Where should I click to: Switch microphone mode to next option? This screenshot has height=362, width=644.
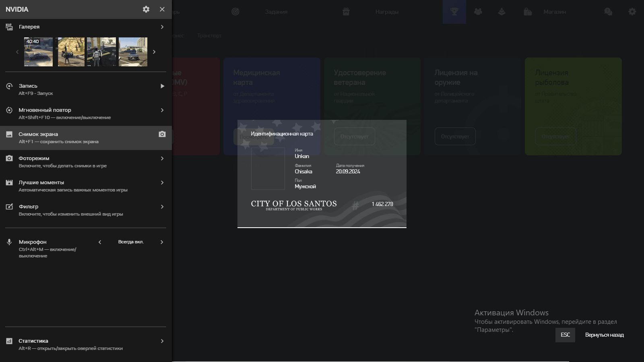click(162, 242)
